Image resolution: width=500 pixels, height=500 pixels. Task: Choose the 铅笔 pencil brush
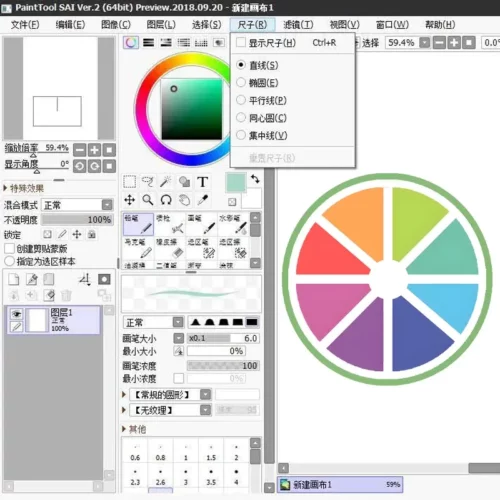pyautogui.click(x=138, y=224)
